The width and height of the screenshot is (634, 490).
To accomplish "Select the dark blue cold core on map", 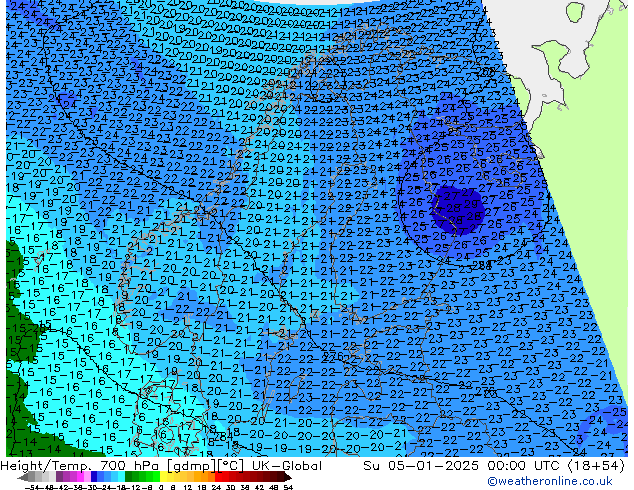I will point(459,209).
